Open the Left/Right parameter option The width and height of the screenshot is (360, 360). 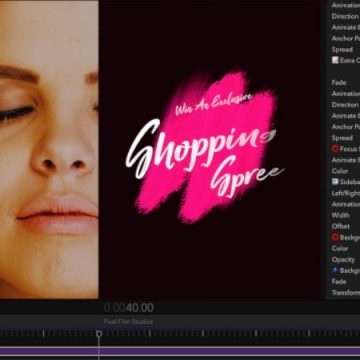[x=346, y=193]
